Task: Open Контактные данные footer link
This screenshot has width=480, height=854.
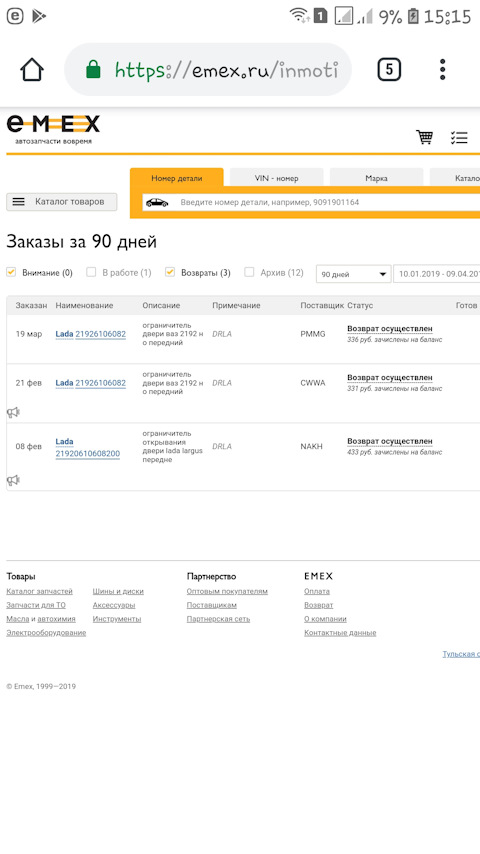Action: (x=340, y=633)
